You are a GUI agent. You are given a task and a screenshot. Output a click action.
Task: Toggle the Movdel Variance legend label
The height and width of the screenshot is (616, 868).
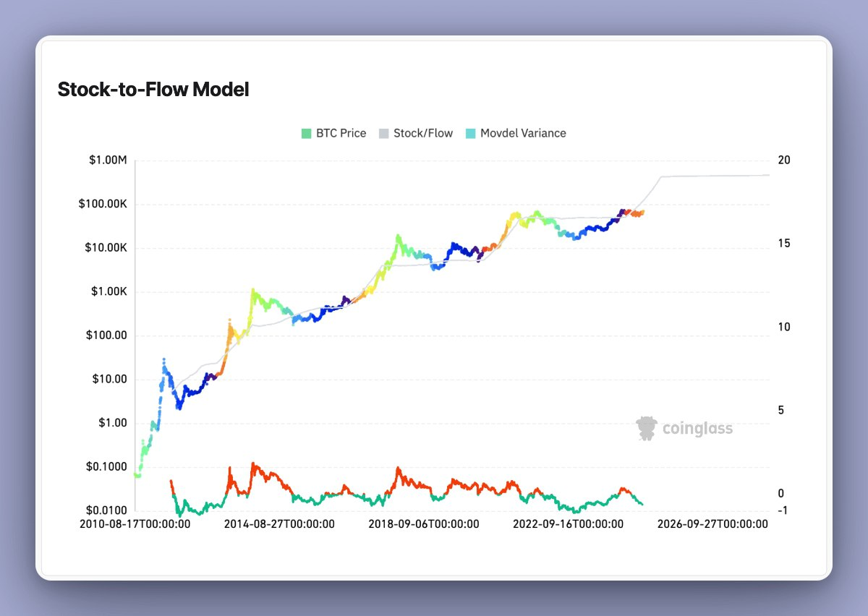523,133
